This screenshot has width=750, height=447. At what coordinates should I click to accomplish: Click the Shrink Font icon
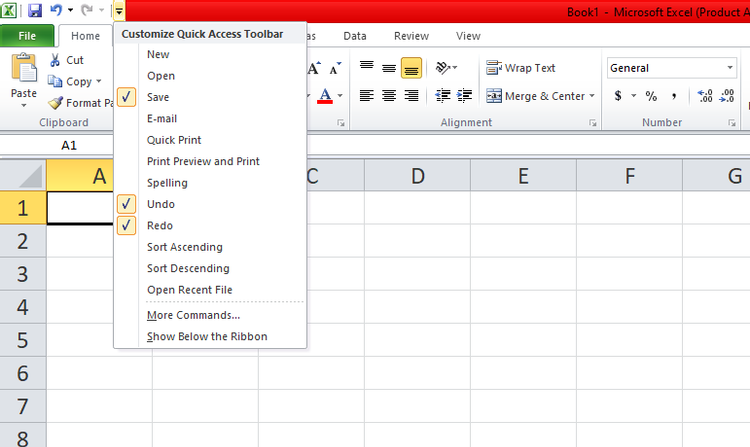[x=336, y=68]
